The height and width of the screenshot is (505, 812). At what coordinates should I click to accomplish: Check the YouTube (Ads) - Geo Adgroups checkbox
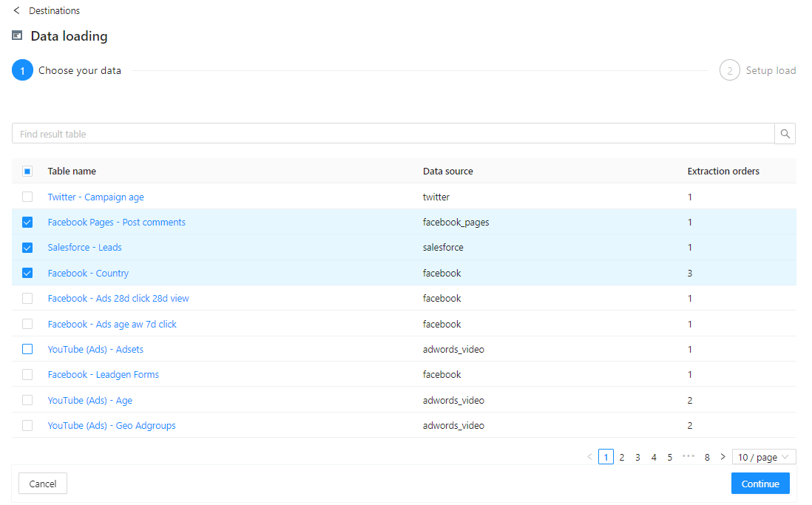click(27, 425)
